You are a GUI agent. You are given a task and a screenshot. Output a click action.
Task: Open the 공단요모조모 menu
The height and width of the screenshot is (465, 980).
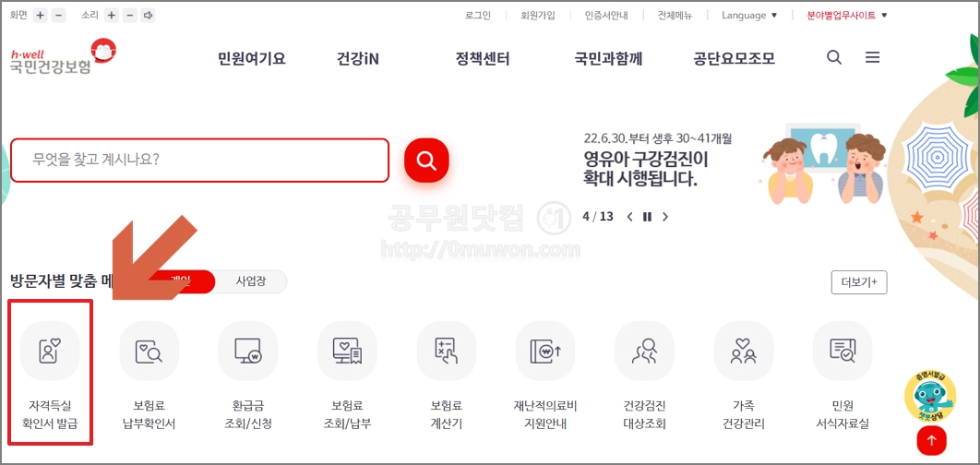tap(734, 59)
